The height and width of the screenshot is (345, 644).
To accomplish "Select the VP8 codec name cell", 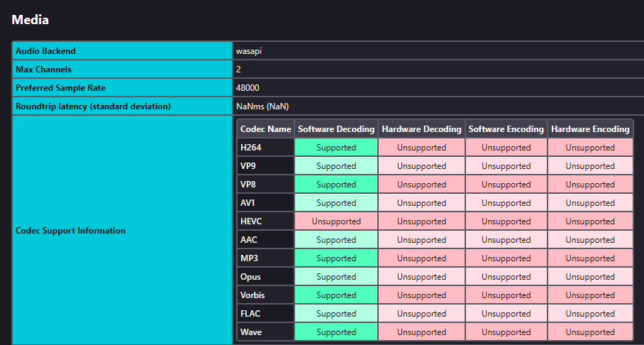I will coord(266,185).
